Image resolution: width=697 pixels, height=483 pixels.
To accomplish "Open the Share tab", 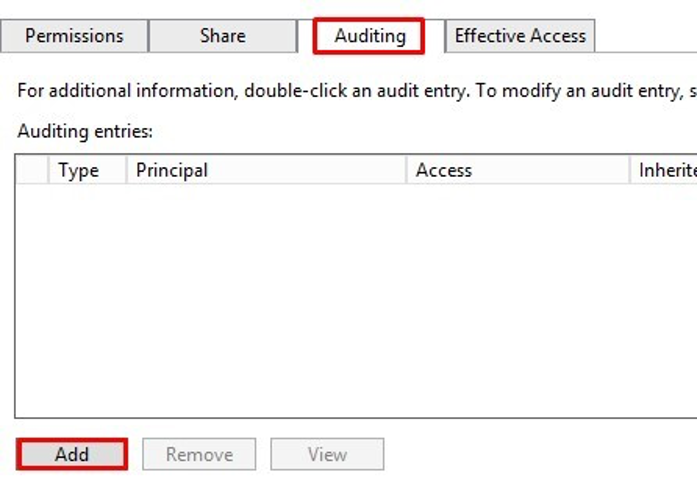I will point(222,36).
